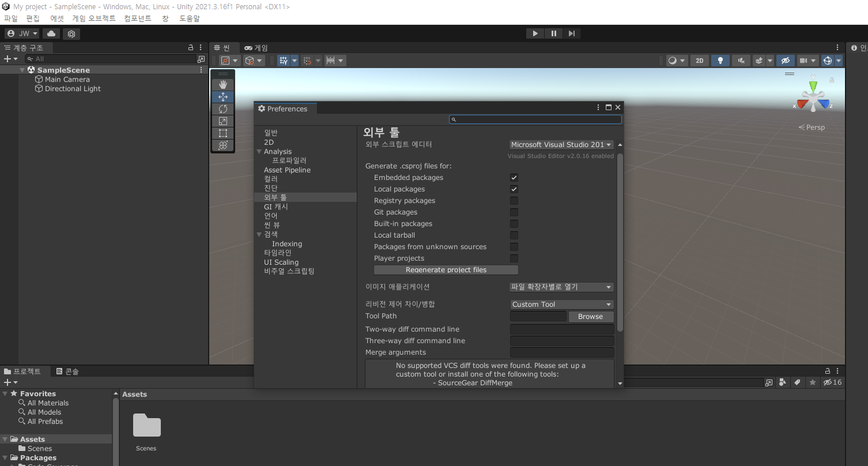868x466 pixels.
Task: Click Project favorites star icon
Action: pyautogui.click(x=813, y=382)
